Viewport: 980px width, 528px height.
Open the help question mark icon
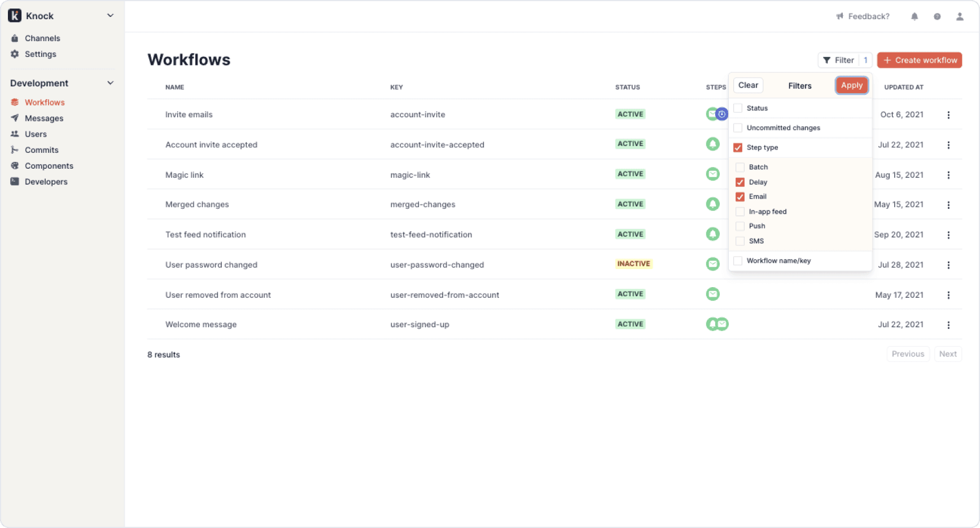coord(937,16)
